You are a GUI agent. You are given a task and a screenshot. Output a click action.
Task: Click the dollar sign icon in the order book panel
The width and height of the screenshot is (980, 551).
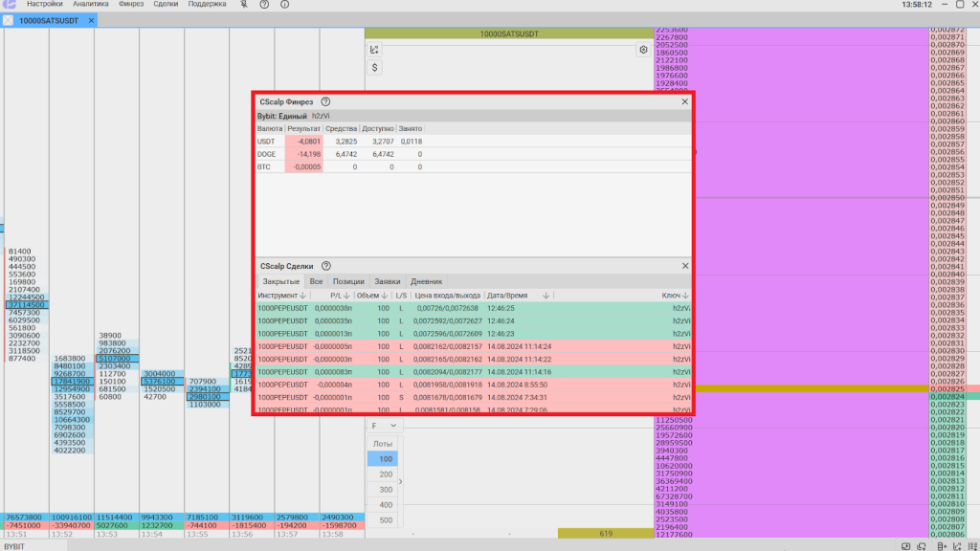click(375, 68)
